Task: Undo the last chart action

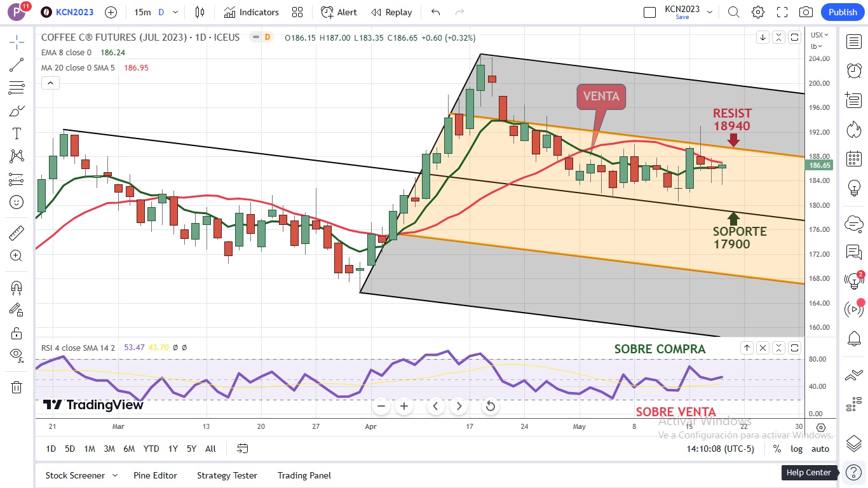Action: [x=435, y=12]
